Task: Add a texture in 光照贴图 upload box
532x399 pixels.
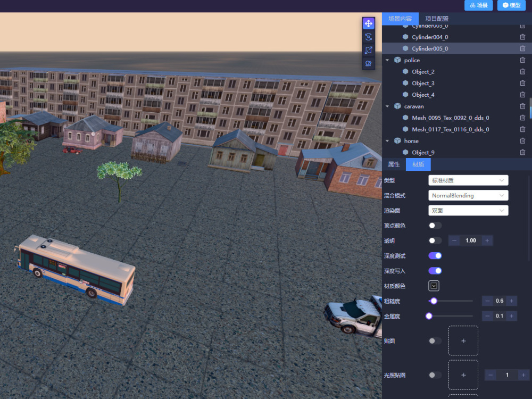Action: coord(463,375)
